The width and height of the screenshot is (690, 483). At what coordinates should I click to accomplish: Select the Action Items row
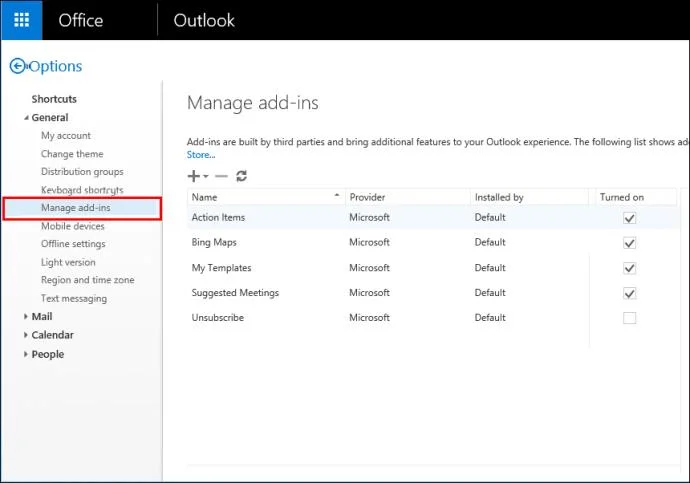coord(433,217)
